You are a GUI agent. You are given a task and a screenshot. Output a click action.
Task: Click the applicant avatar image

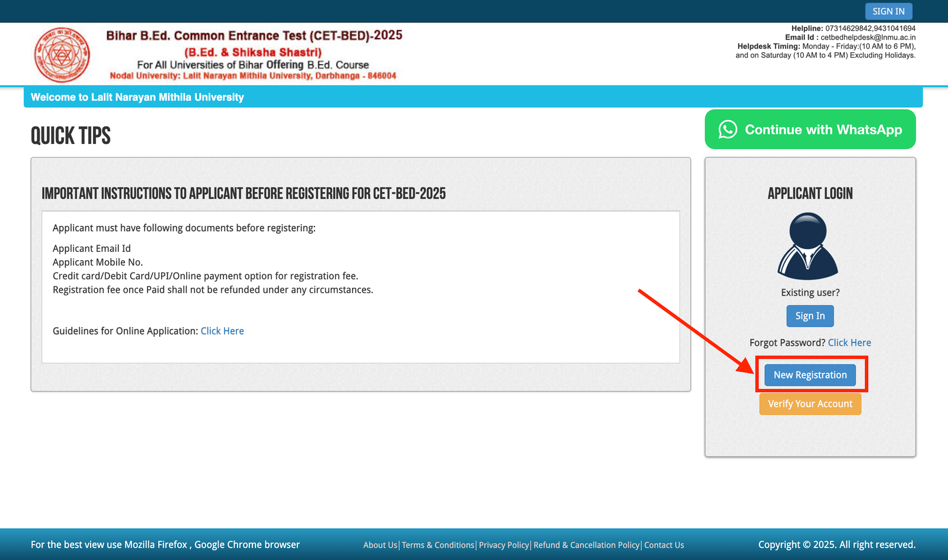pos(808,247)
